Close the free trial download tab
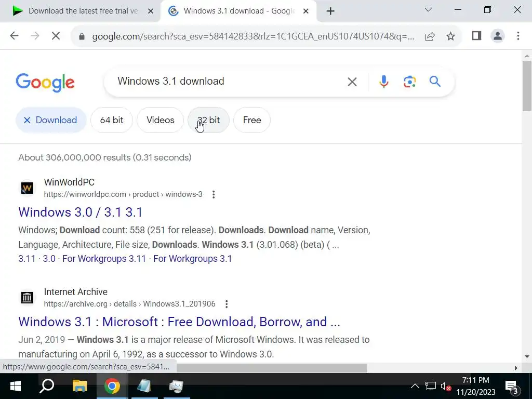The image size is (532, 399). tap(151, 11)
